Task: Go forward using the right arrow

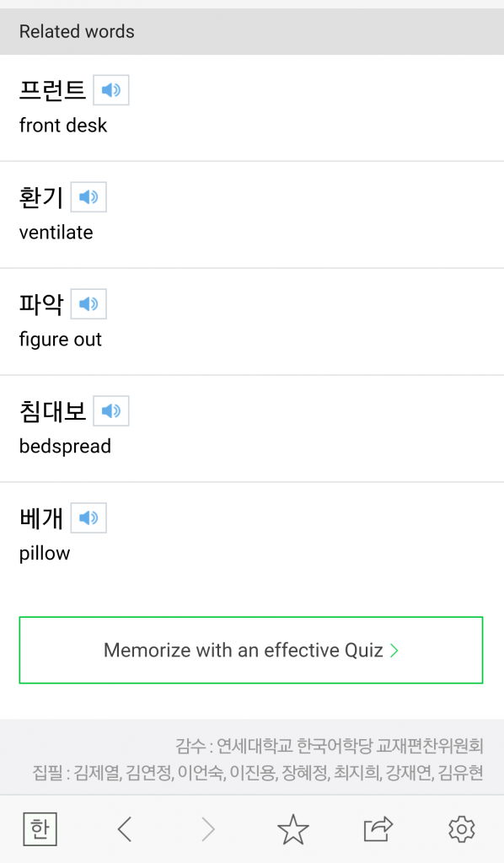Action: [208, 828]
